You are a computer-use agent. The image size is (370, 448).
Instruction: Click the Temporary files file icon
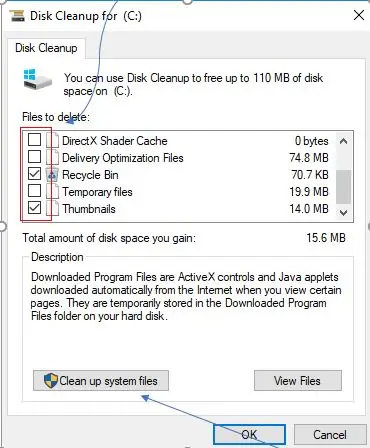click(52, 191)
